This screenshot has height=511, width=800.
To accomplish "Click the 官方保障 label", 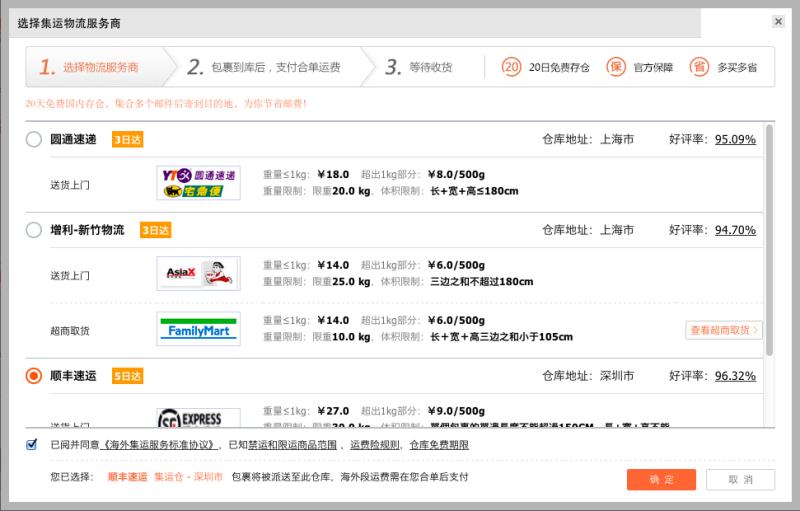I will point(653,67).
